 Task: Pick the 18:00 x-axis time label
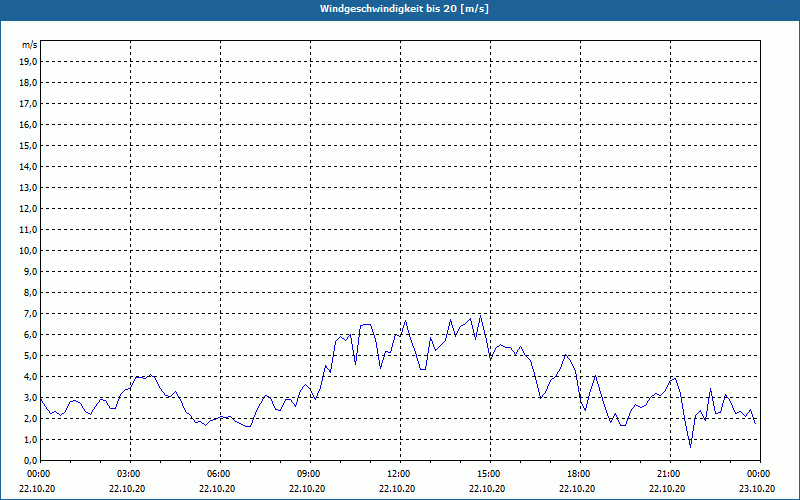[x=580, y=474]
